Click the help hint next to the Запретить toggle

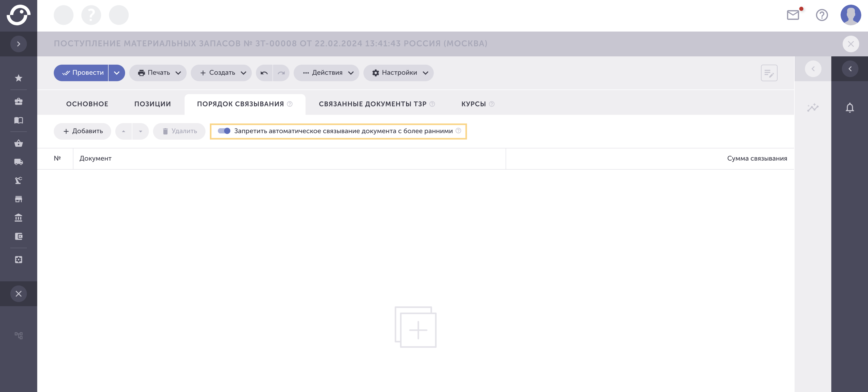point(458,131)
